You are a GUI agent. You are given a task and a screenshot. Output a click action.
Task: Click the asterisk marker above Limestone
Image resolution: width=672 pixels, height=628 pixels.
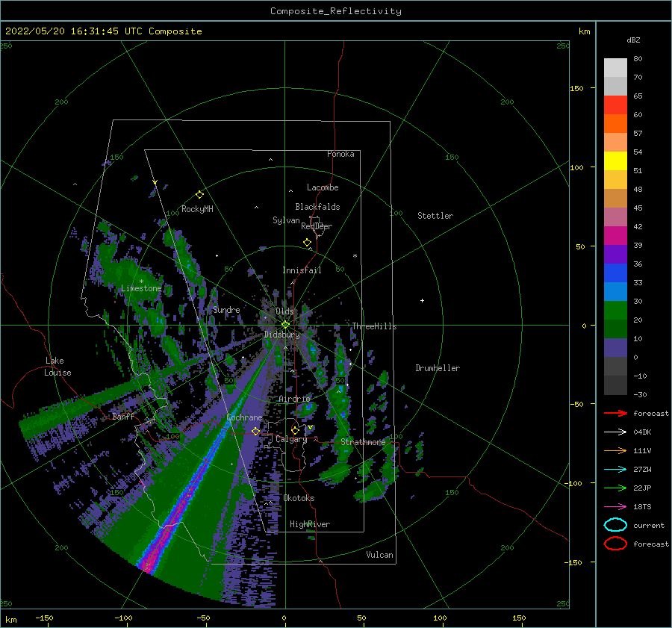141,282
